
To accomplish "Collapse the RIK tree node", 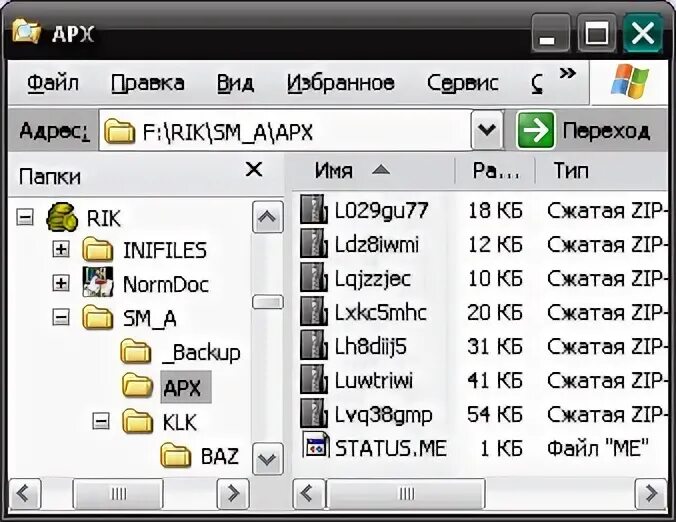I will coord(25,217).
